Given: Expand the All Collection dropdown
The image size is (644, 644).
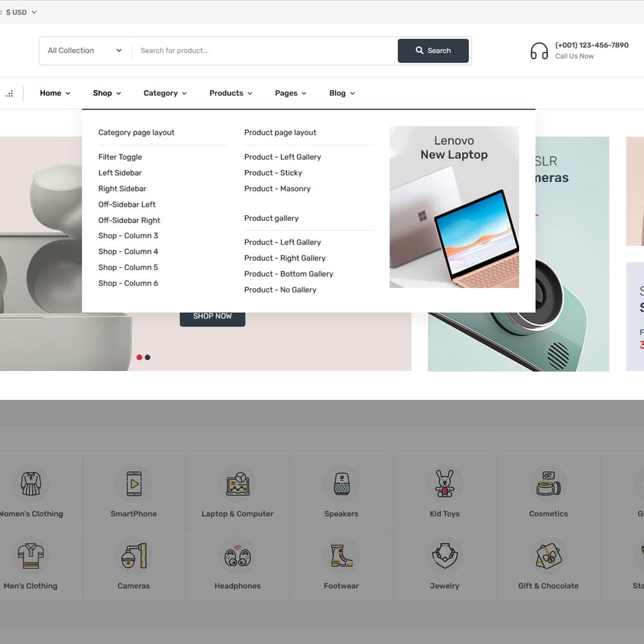Looking at the screenshot, I should (84, 50).
